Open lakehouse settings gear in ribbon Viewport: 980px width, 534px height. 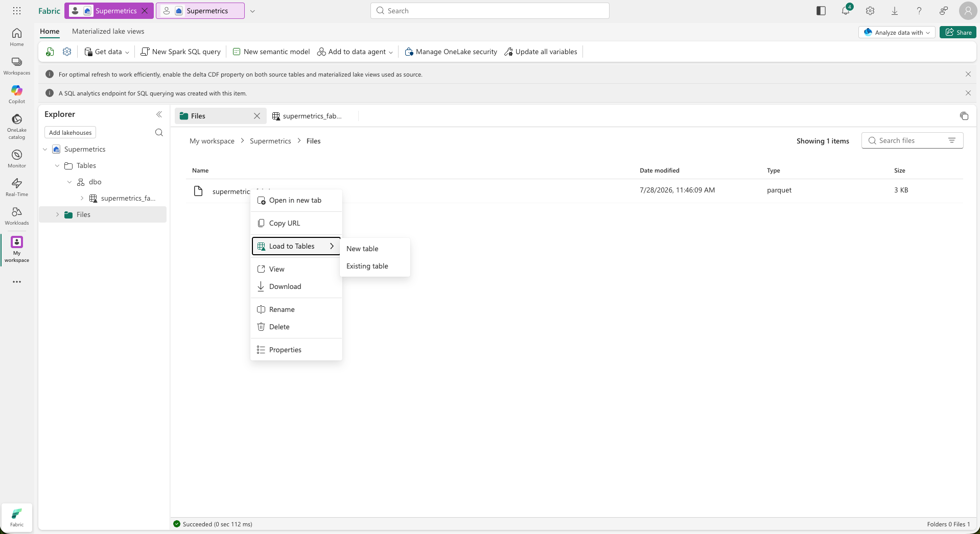tap(67, 52)
